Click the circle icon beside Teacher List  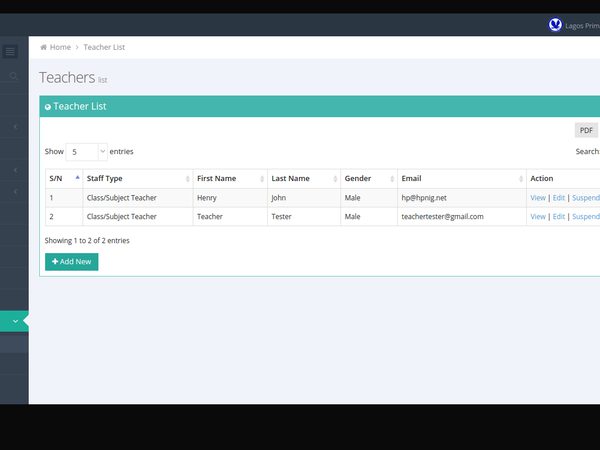48,107
